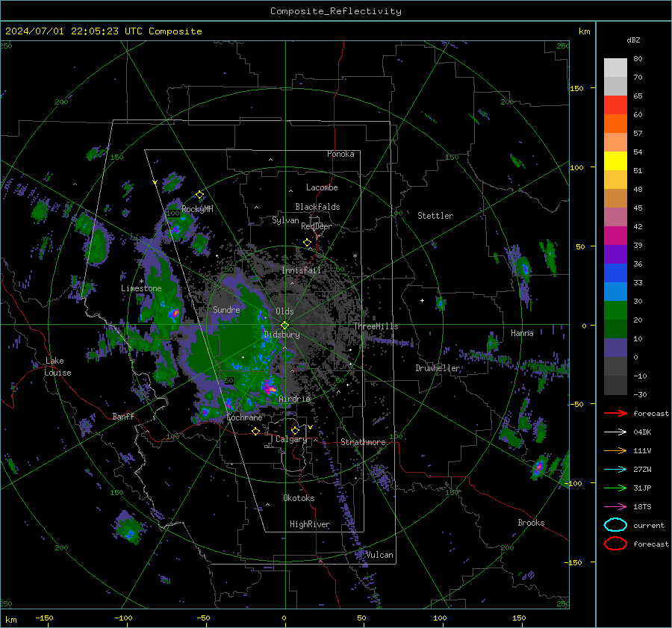672x628 pixels.
Task: Click the Airdrie city label
Action: click(294, 399)
